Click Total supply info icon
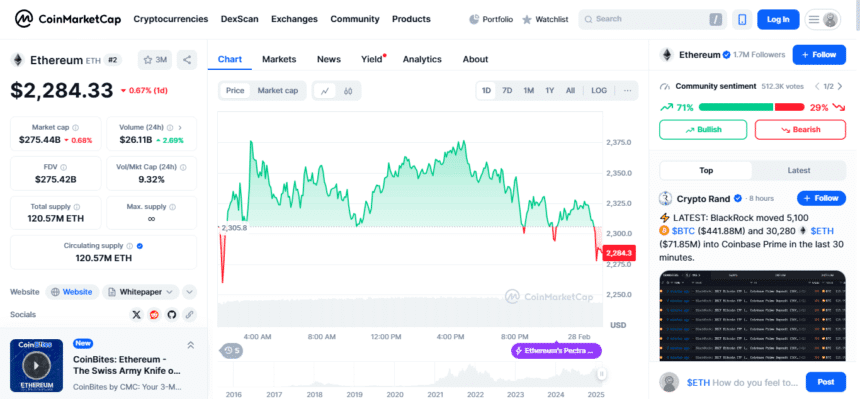The width and height of the screenshot is (860, 399). pyautogui.click(x=77, y=207)
